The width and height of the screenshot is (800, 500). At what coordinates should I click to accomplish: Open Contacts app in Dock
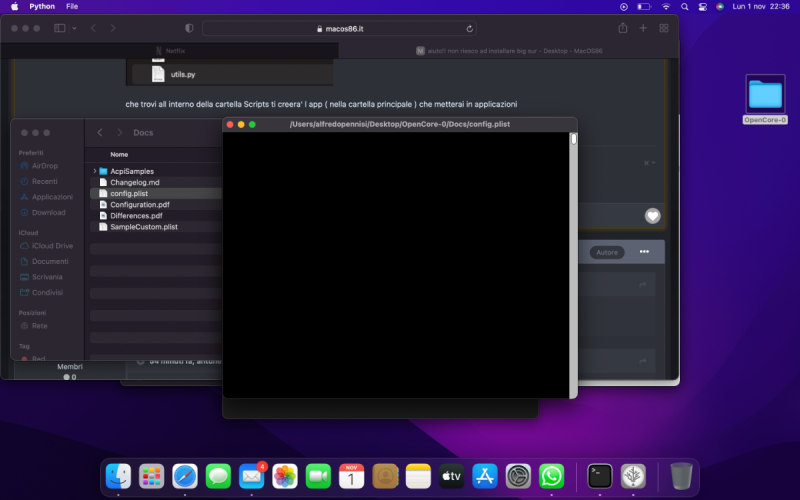point(385,476)
